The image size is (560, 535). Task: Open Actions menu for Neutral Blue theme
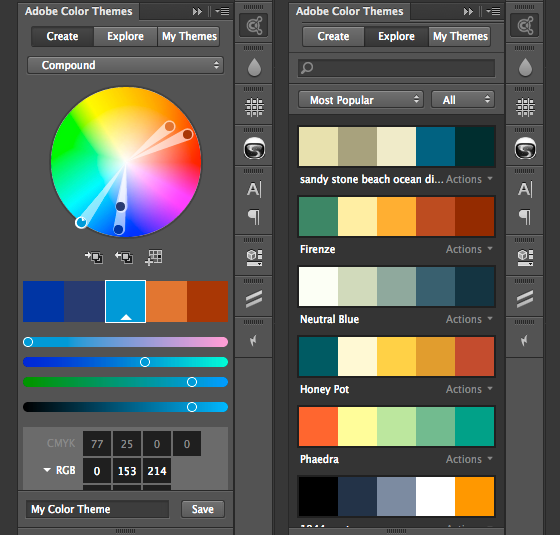click(469, 319)
